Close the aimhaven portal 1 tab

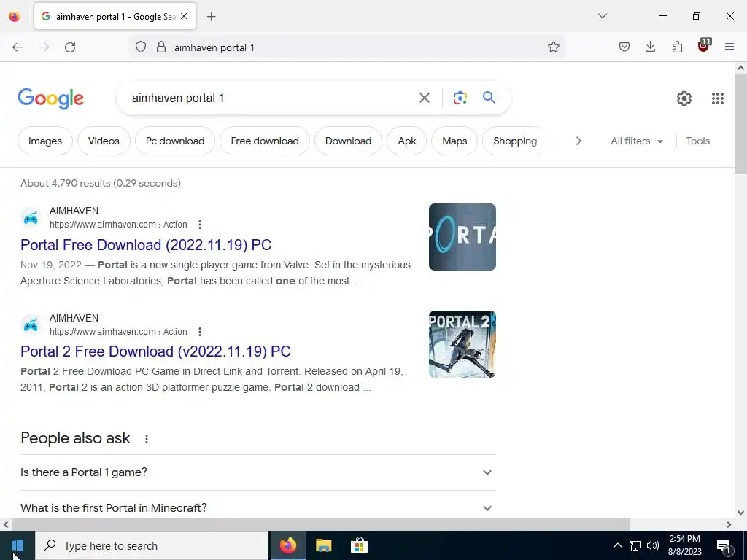(184, 17)
